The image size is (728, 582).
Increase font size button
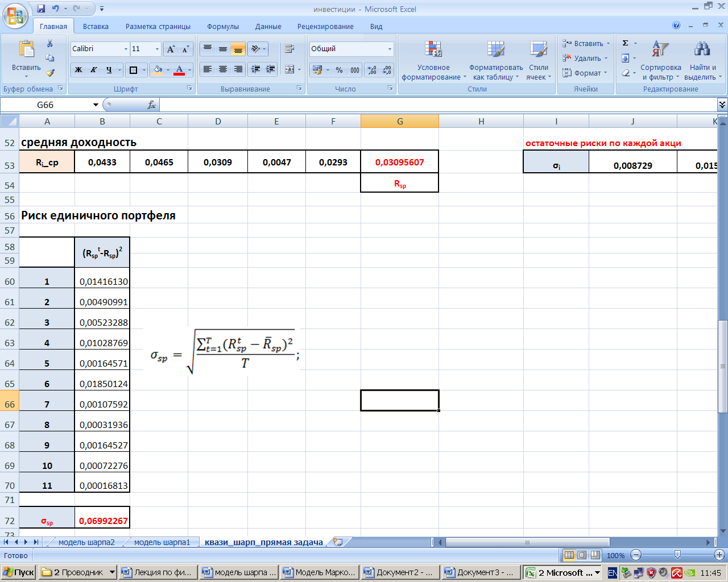tap(171, 49)
